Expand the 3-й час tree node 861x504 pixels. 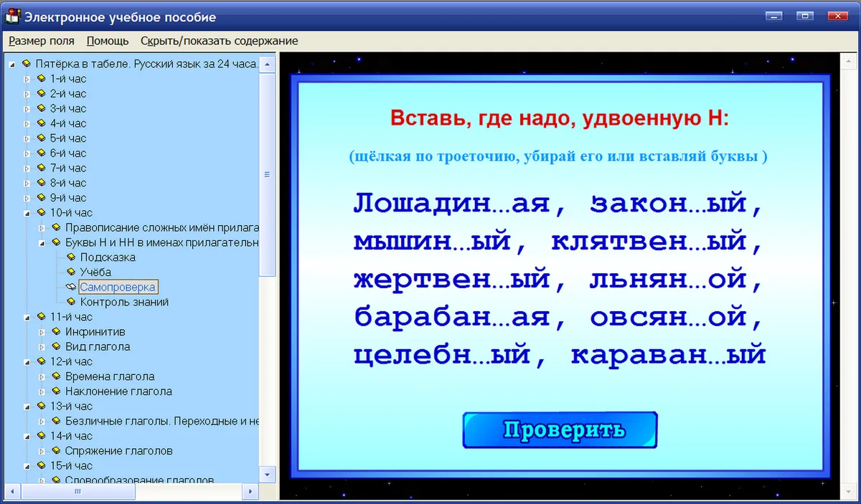pos(27,109)
